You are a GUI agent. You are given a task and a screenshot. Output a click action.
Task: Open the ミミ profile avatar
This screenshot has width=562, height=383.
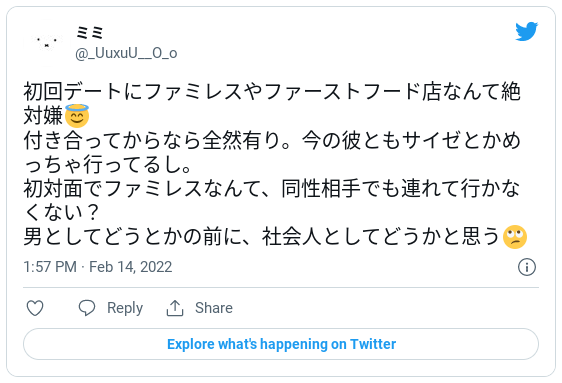pos(47,43)
